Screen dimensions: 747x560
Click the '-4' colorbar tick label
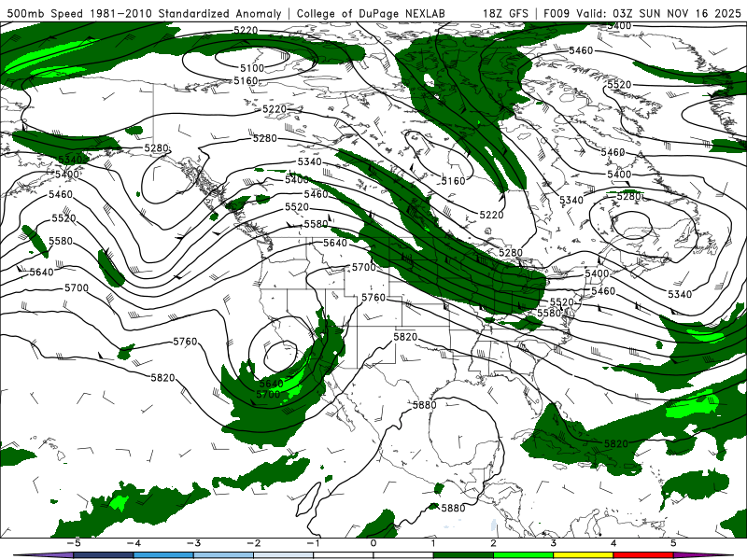[134, 543]
